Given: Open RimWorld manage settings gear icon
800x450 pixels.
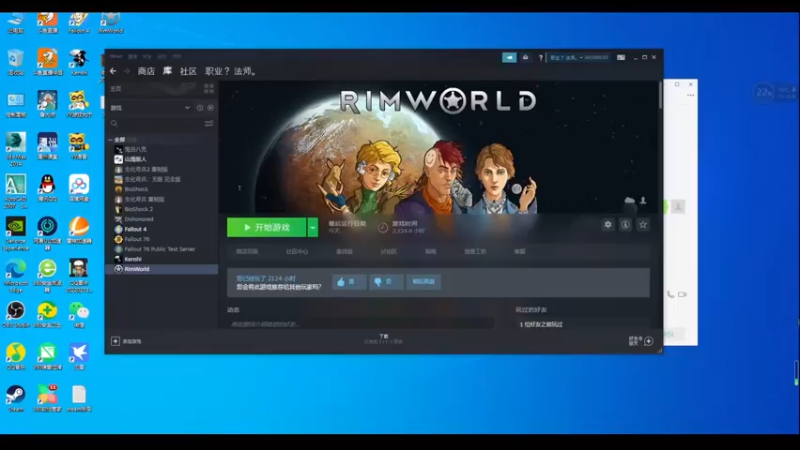Looking at the screenshot, I should [x=608, y=224].
